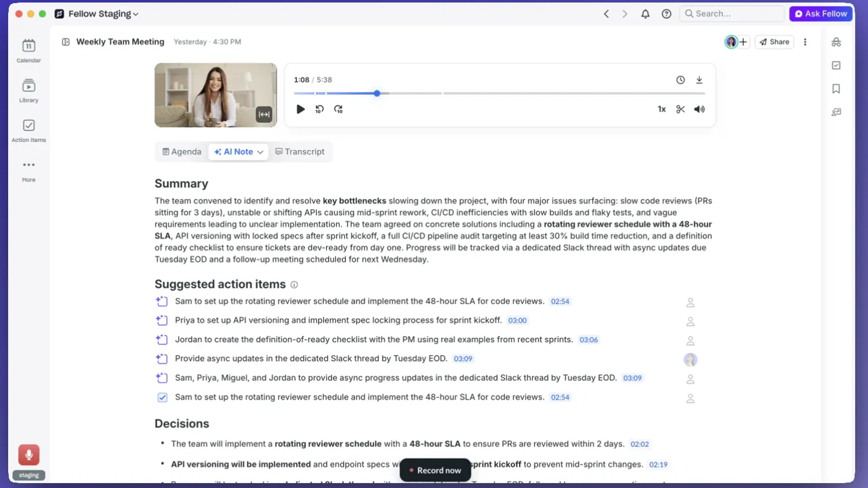Open the help question-mark icon
The height and width of the screenshot is (488, 868).
(x=666, y=14)
